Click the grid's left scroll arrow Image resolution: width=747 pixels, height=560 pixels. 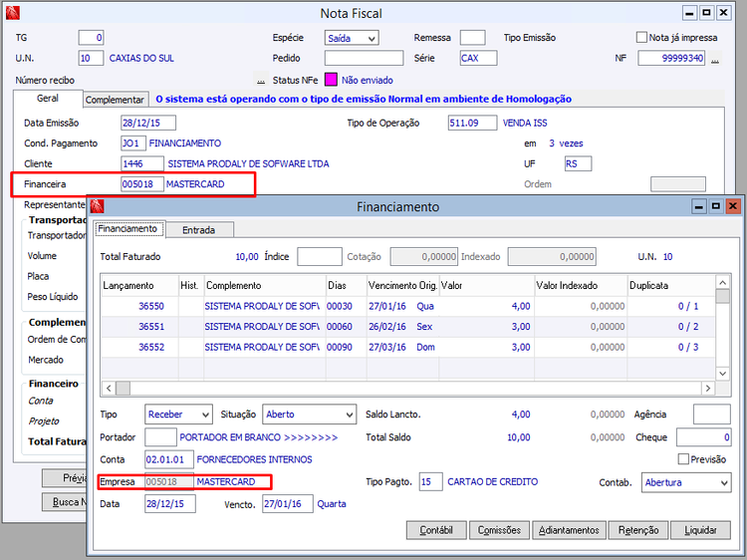point(109,389)
